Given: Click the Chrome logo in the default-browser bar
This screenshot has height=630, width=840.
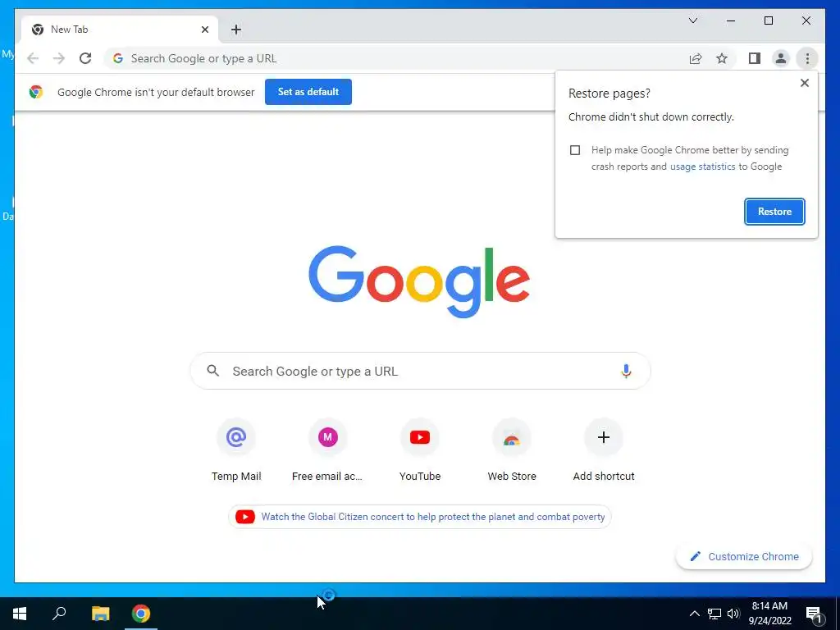Looking at the screenshot, I should coord(36,92).
